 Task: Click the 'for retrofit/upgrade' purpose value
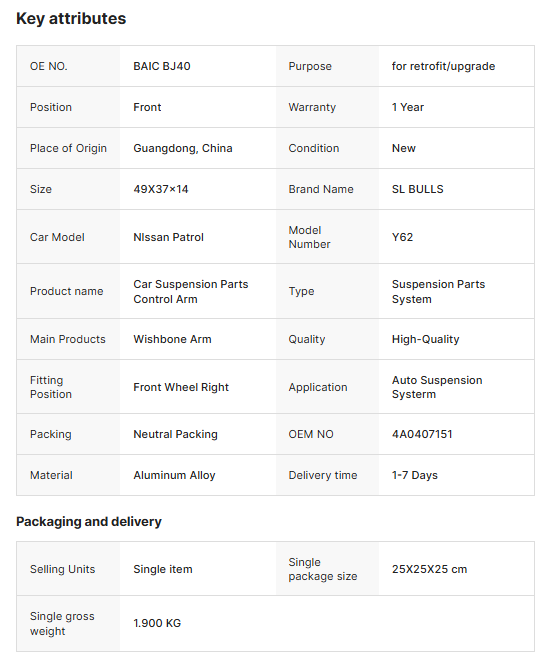point(443,66)
